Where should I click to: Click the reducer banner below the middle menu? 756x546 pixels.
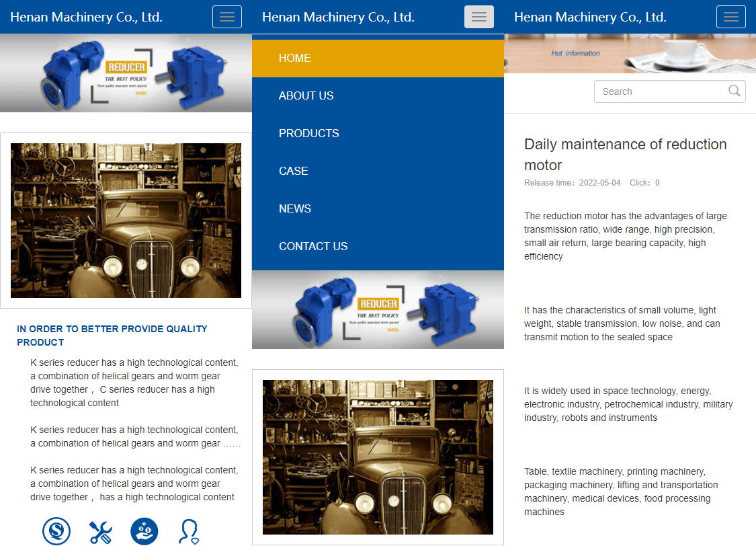pyautogui.click(x=378, y=310)
